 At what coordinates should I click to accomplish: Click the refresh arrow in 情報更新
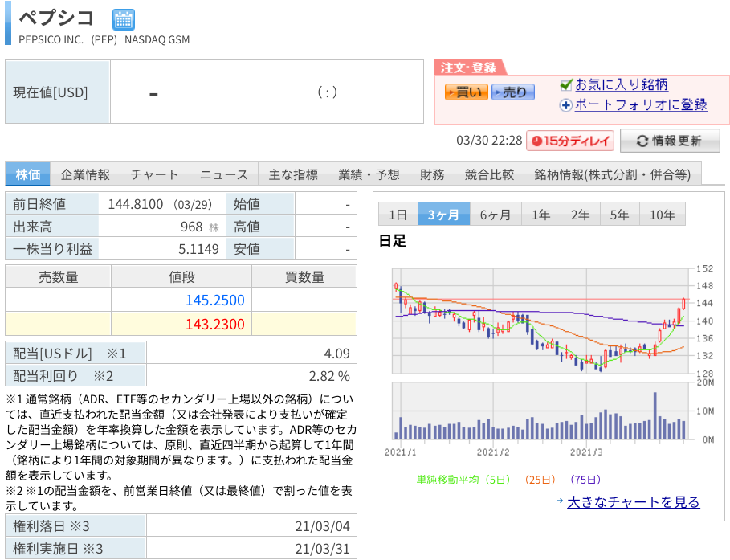[642, 141]
